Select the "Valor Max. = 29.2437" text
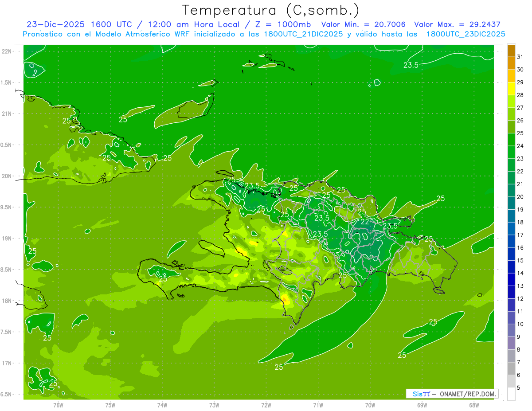This screenshot has height=411, width=532. click(x=457, y=24)
